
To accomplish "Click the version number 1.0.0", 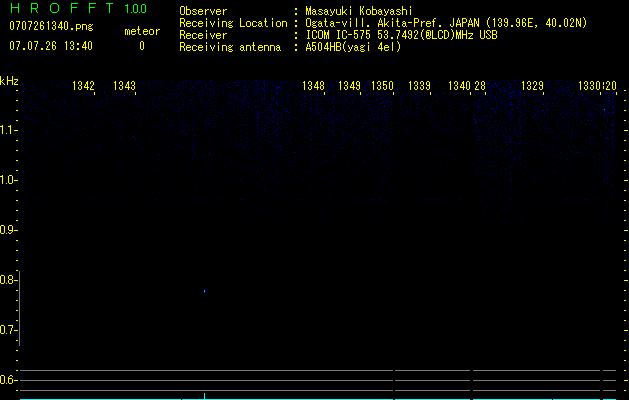I will (x=136, y=9).
